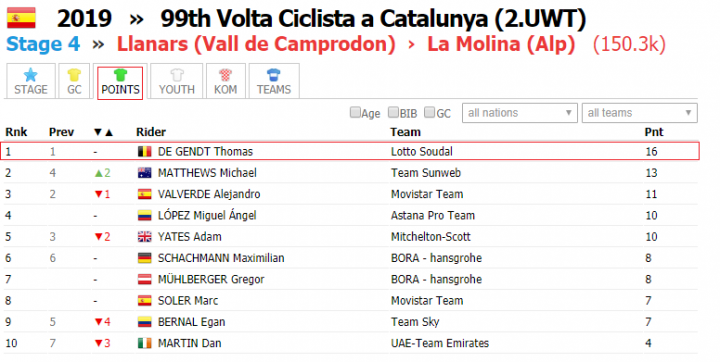720x362 pixels.
Task: Sort by the up-down arrows column header
Action: 103,132
